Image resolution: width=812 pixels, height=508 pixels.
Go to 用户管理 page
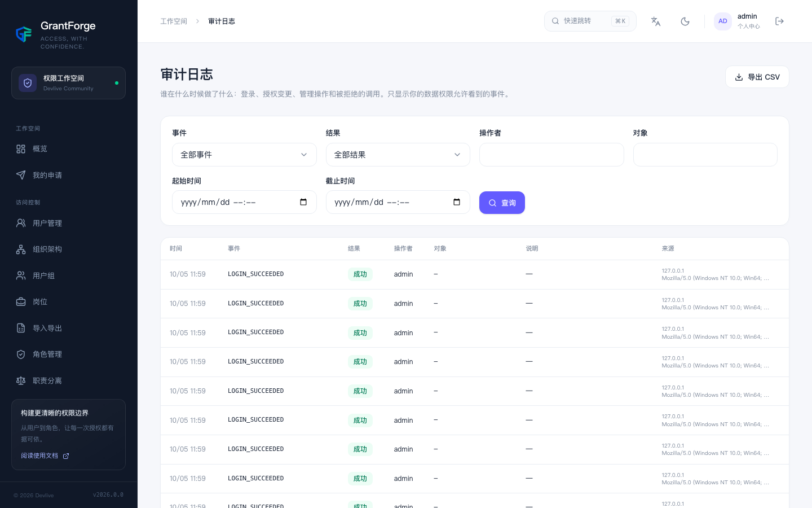(68, 223)
